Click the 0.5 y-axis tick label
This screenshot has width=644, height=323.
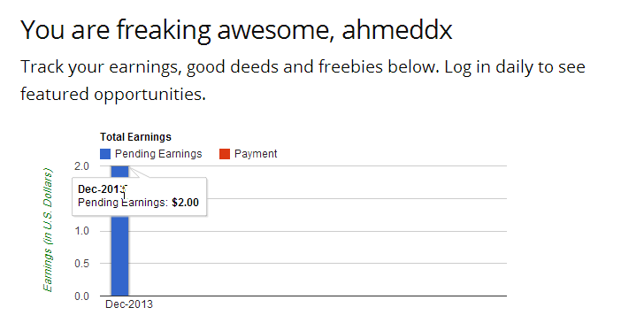81,264
